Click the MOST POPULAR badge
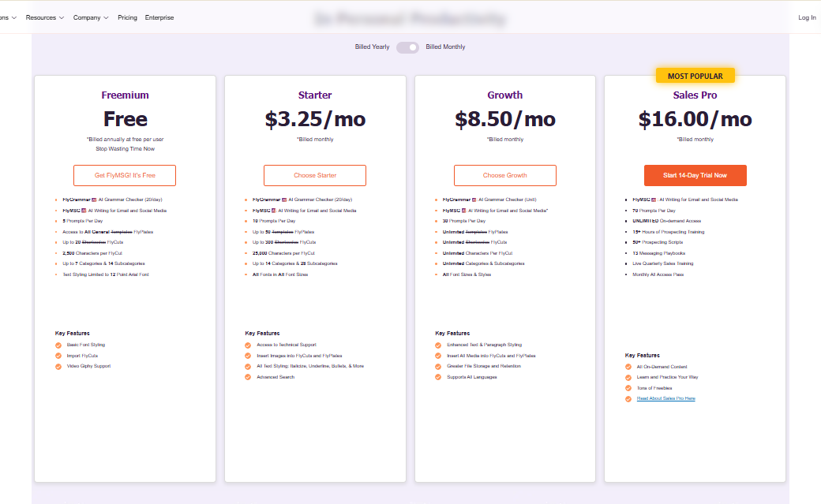The height and width of the screenshot is (504, 821). pos(695,76)
